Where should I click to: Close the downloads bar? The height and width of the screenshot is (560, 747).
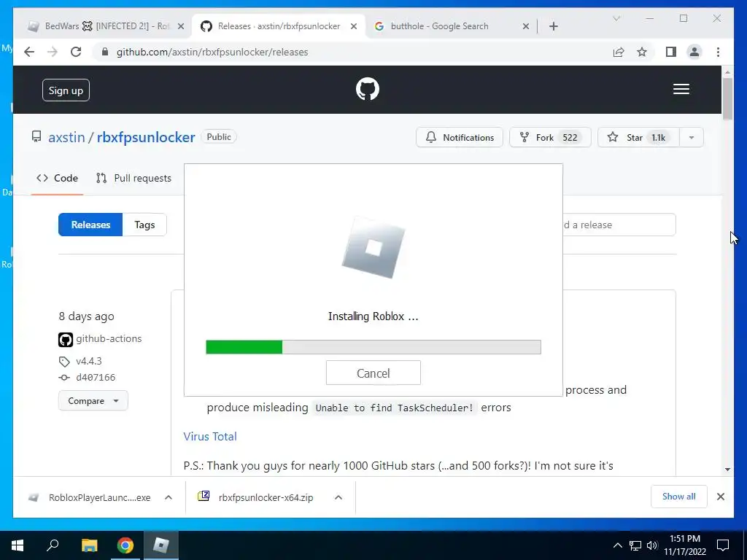pyautogui.click(x=720, y=497)
